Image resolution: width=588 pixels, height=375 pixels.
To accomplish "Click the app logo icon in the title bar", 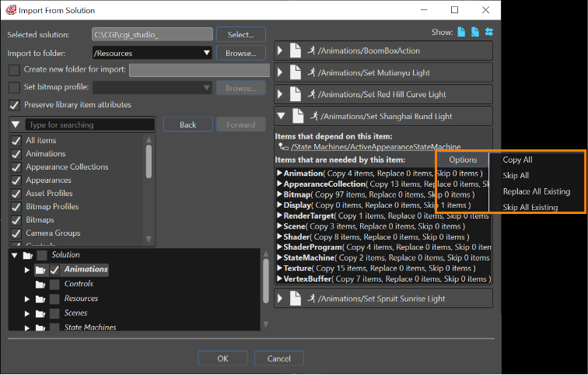I will coord(11,10).
